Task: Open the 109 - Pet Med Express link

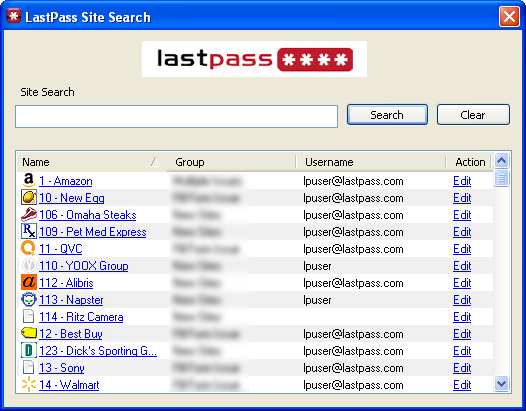Action: point(93,232)
